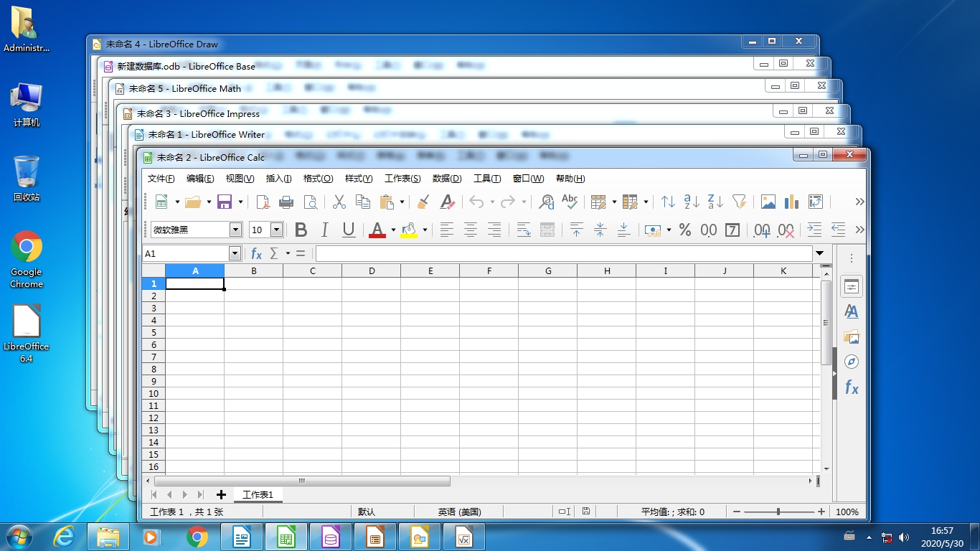Click the zoom slider in status bar
This screenshot has height=551, width=980.
coord(778,512)
